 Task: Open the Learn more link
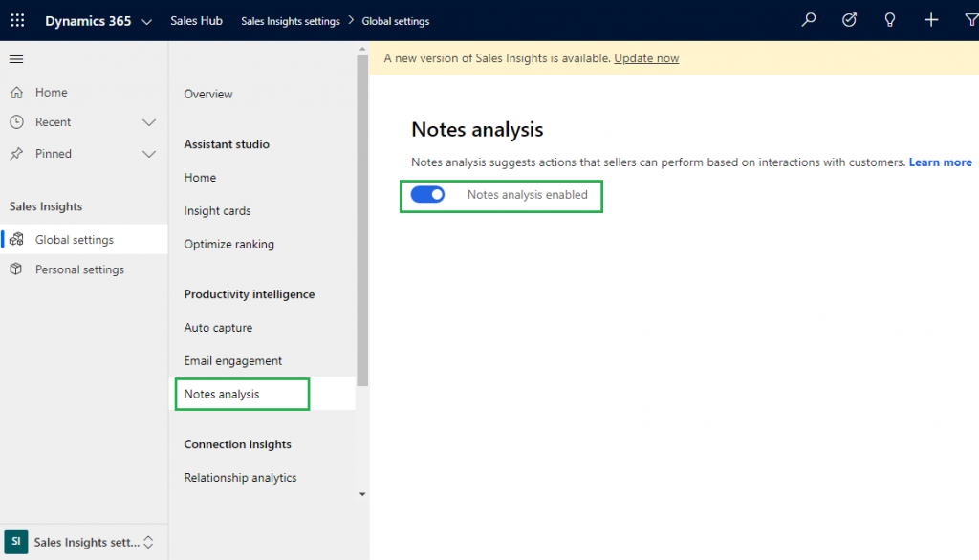click(940, 162)
